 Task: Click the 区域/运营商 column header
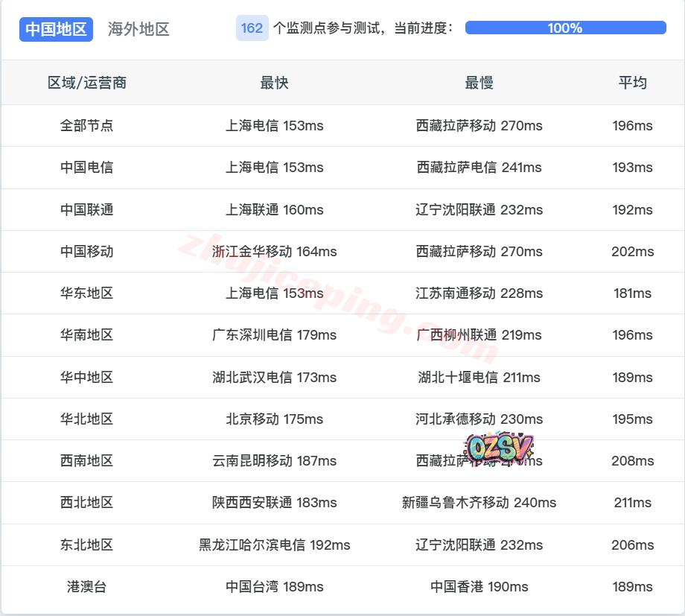click(87, 83)
